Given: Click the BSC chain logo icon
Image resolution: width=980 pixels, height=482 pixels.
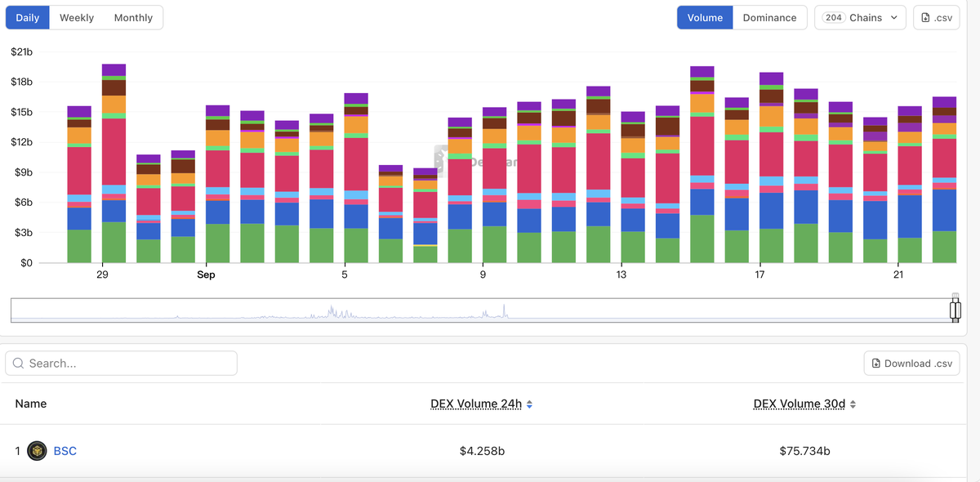Looking at the screenshot, I should [x=37, y=451].
